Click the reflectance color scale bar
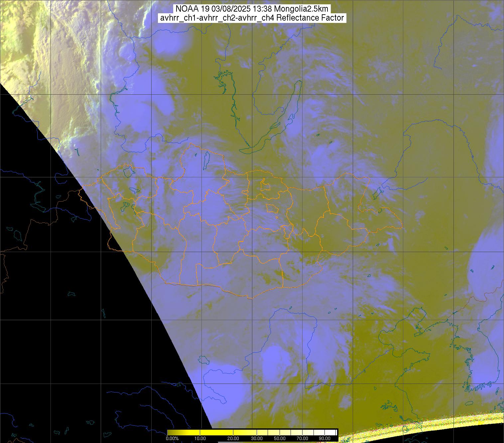Image resolution: width=504 pixels, height=443 pixels. pos(252,432)
